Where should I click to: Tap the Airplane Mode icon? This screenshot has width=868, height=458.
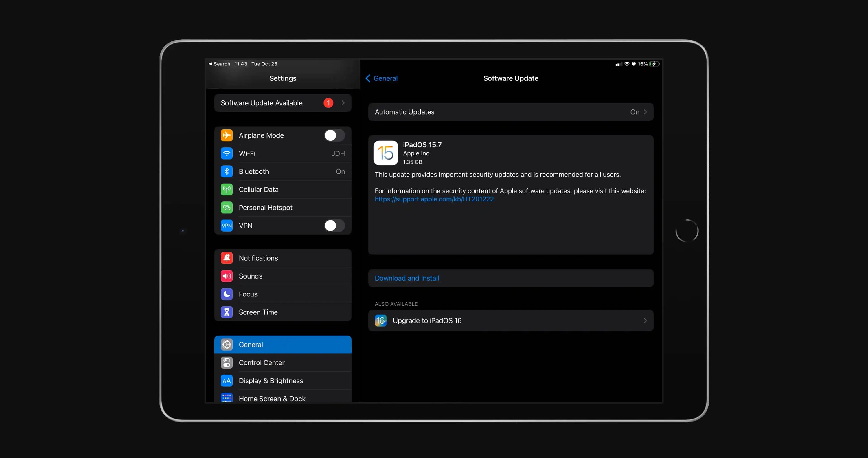coord(227,135)
